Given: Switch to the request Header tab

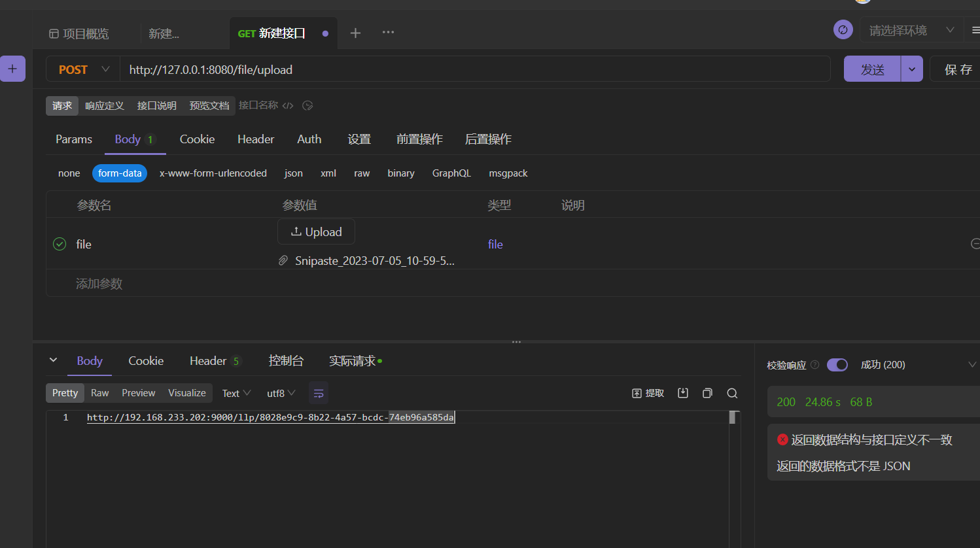Looking at the screenshot, I should click(x=256, y=139).
